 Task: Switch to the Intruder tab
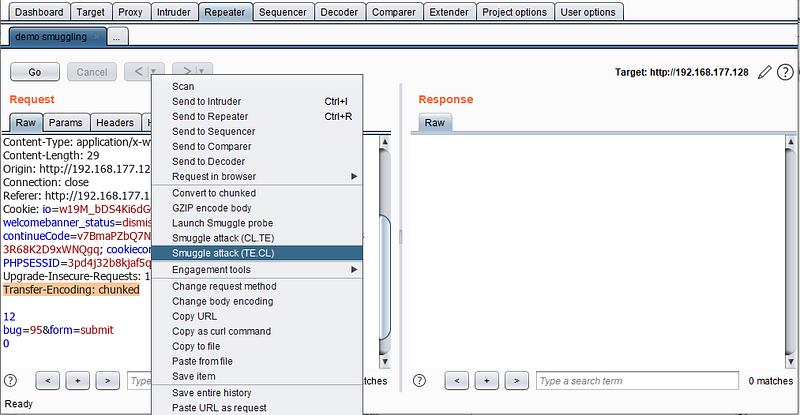(173, 12)
